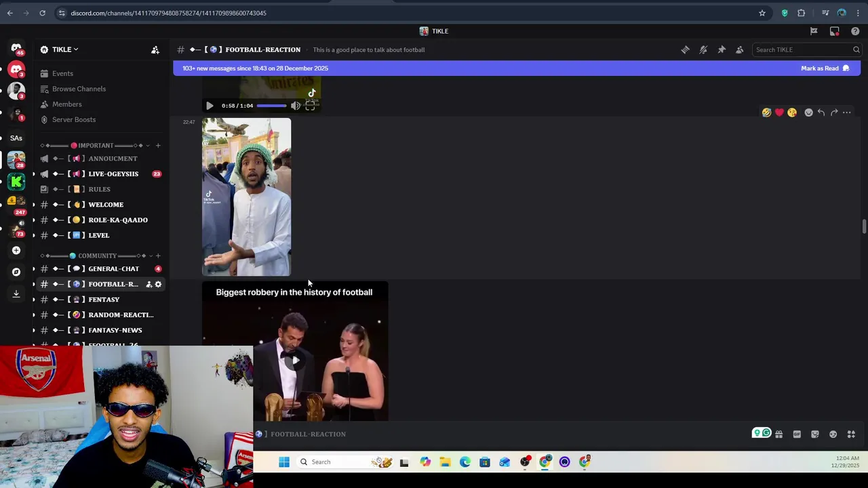The width and height of the screenshot is (868, 488).
Task: Open Discover servers compass icon
Action: (16, 272)
